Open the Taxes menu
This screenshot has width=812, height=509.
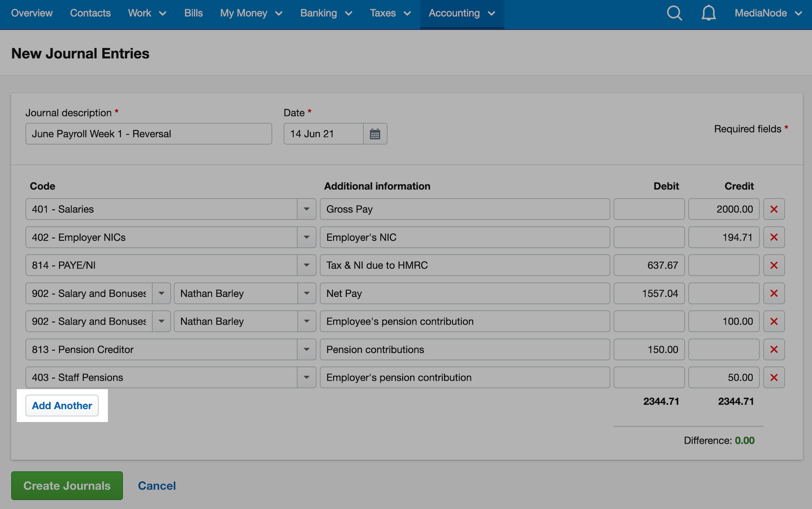pos(390,13)
